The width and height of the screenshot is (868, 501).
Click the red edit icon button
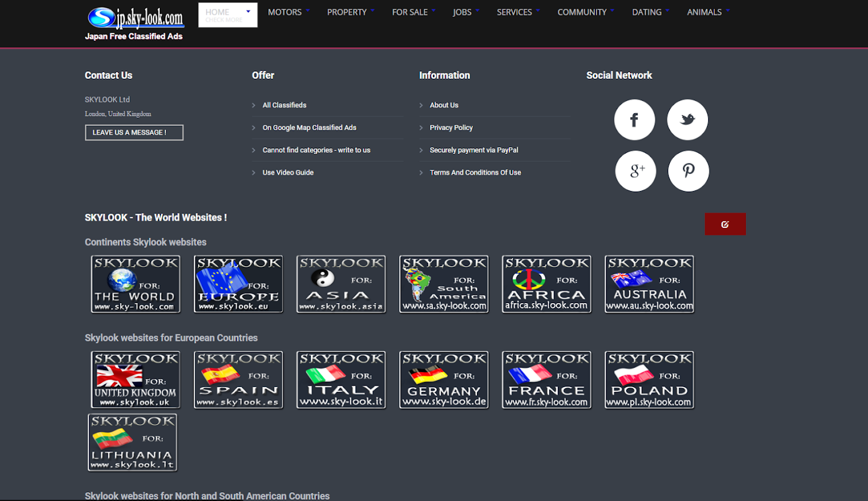tap(725, 224)
